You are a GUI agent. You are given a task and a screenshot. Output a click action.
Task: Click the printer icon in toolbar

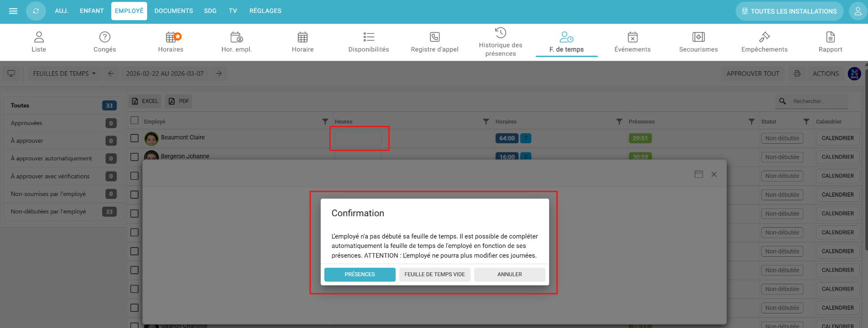coord(797,73)
